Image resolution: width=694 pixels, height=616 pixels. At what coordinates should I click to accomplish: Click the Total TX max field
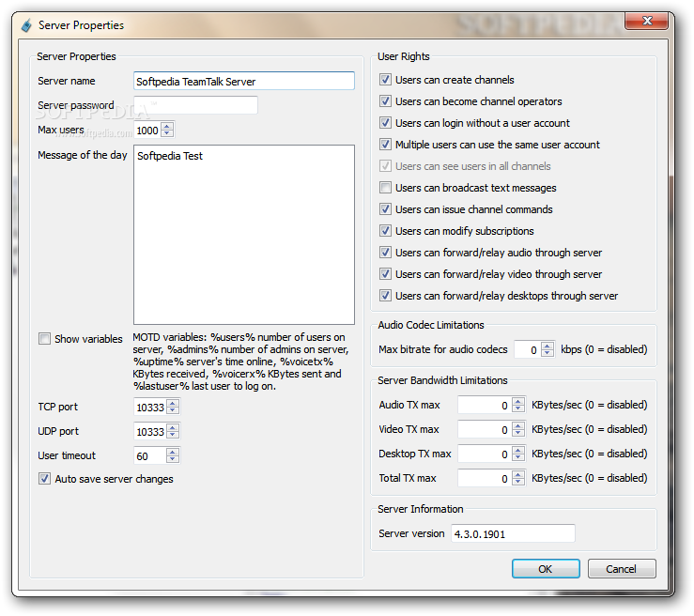tap(485, 478)
